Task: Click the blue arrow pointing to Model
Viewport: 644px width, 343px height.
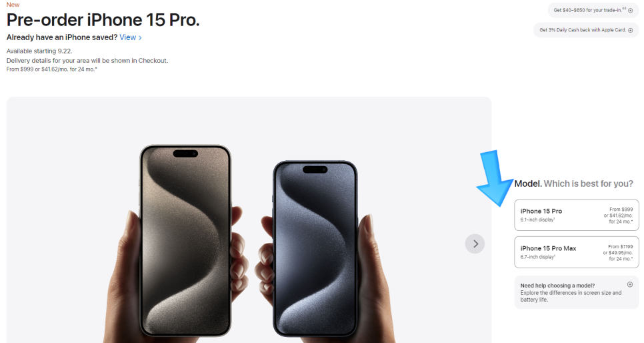Action: 496,178
